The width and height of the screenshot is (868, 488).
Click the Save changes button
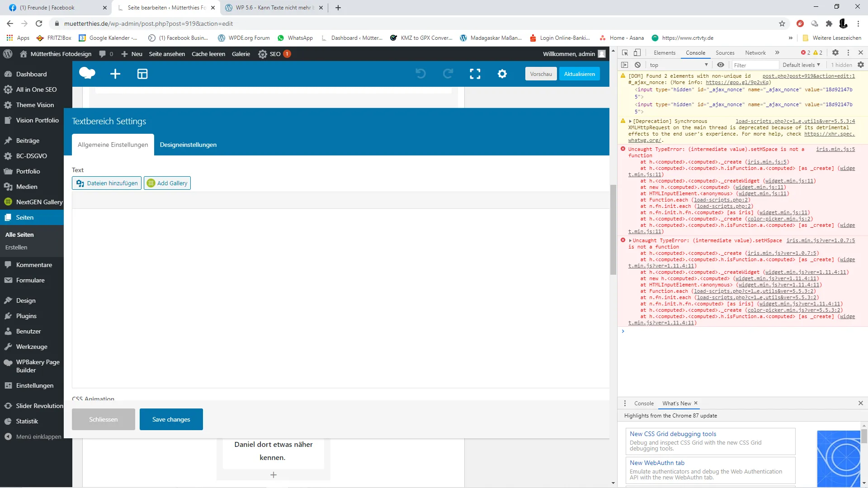coord(171,419)
